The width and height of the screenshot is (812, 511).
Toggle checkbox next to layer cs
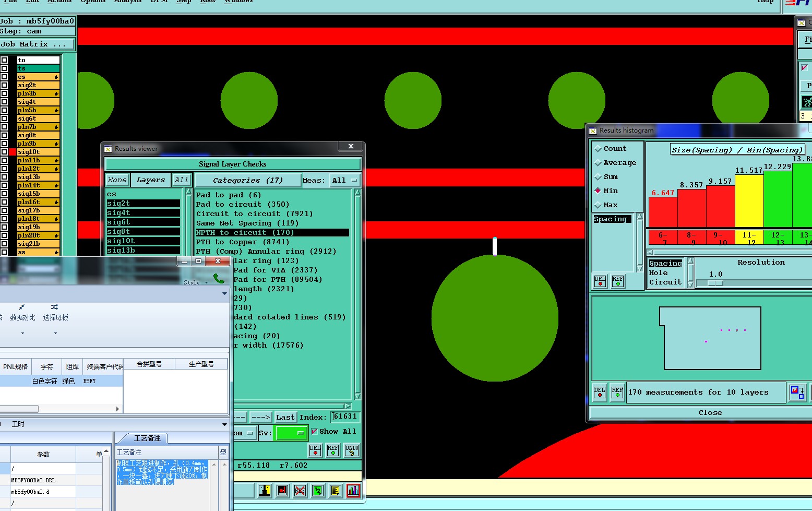[4, 77]
